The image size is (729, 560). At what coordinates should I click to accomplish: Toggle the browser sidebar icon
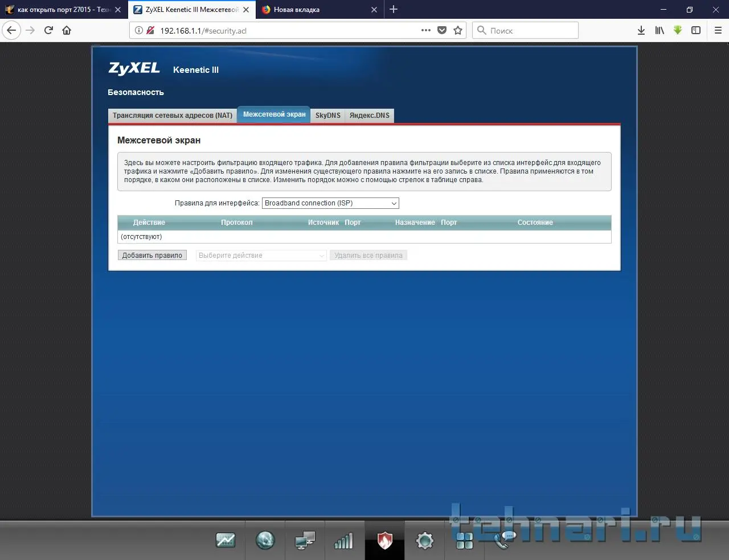coord(696,30)
